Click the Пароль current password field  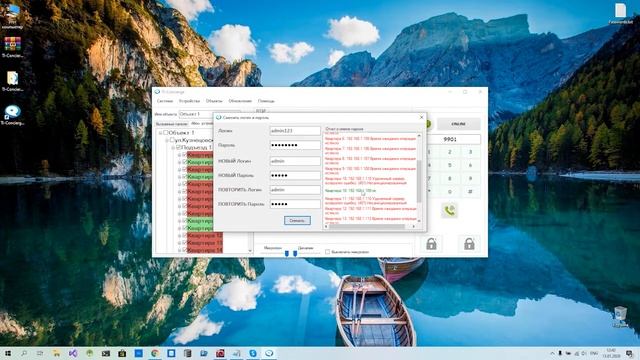pyautogui.click(x=295, y=145)
